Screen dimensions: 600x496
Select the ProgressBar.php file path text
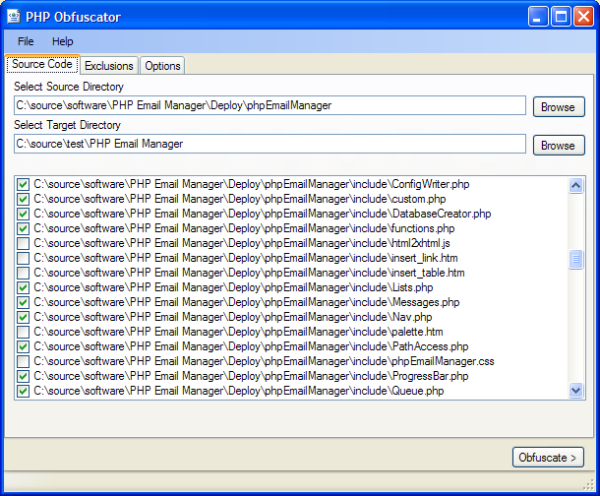pyautogui.click(x=251, y=376)
